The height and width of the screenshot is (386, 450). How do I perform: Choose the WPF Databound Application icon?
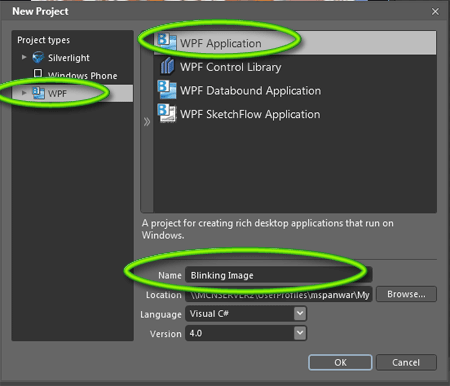[x=166, y=90]
